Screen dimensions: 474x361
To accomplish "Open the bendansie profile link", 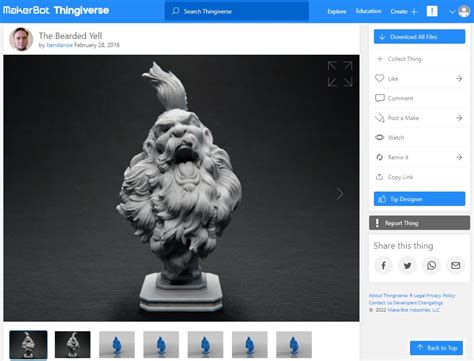I will click(x=59, y=45).
